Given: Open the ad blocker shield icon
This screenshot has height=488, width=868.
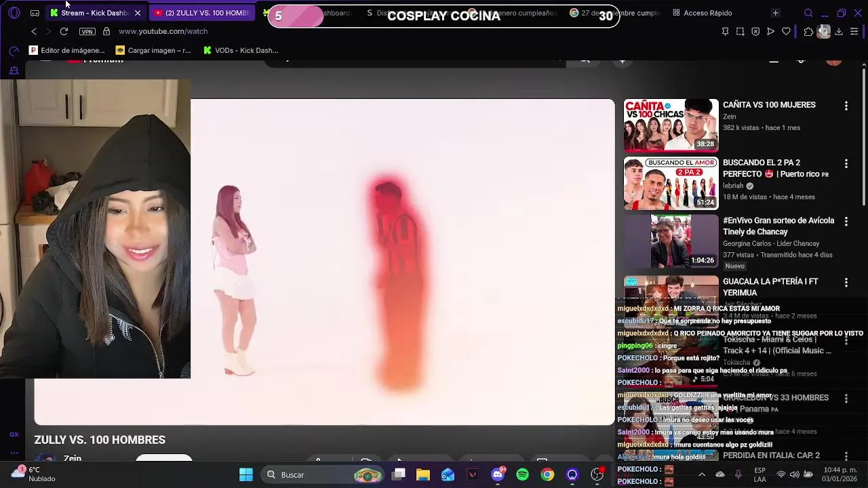Looking at the screenshot, I should (x=755, y=31).
